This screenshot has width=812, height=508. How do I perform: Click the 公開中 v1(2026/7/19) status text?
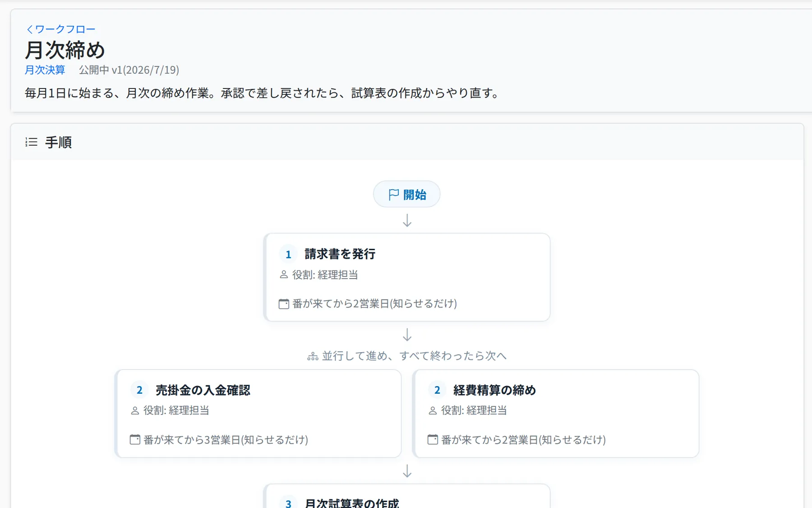[x=129, y=70]
